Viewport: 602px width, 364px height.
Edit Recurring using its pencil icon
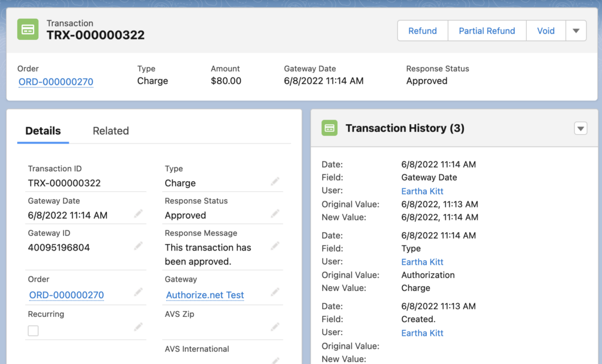pyautogui.click(x=138, y=327)
